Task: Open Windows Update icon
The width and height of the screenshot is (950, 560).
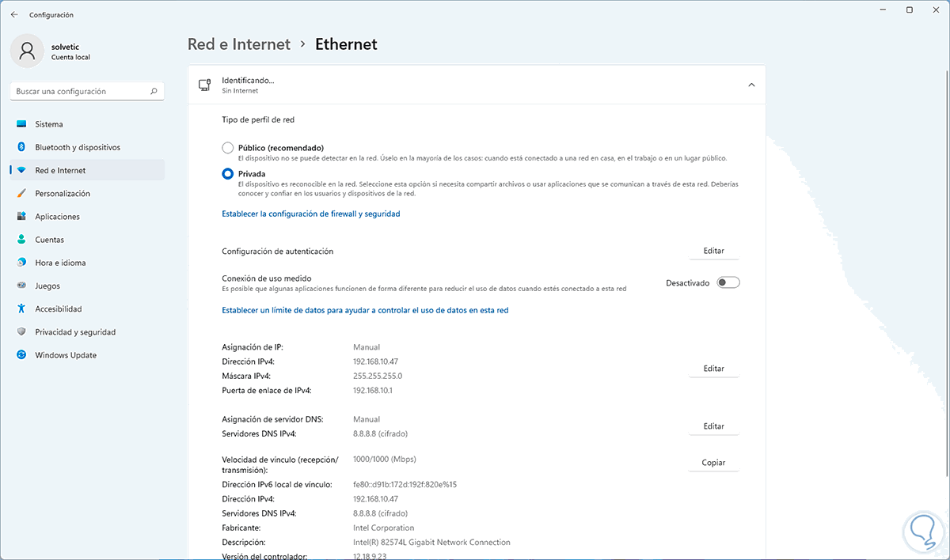Action: [21, 355]
